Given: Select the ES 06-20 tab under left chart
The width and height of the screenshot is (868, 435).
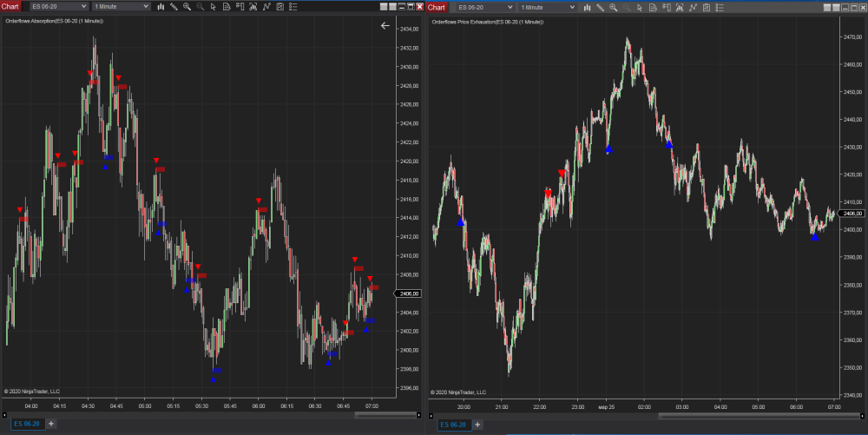Looking at the screenshot, I should pyautogui.click(x=22, y=424).
